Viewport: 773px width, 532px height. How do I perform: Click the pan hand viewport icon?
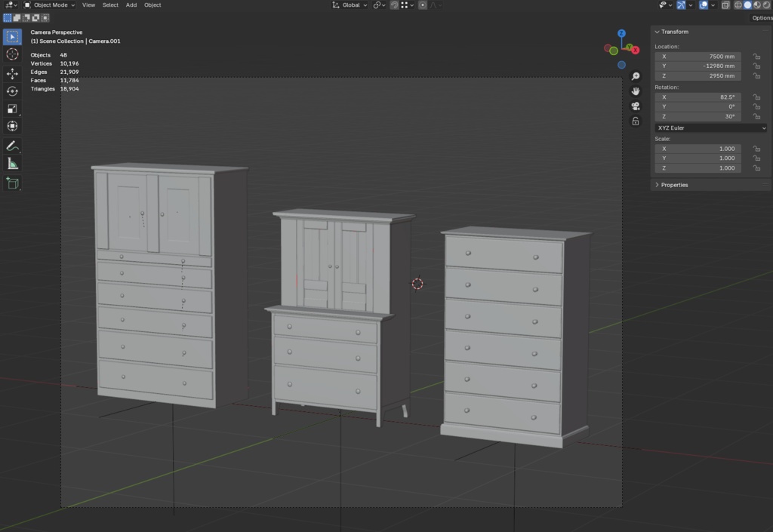tap(636, 91)
